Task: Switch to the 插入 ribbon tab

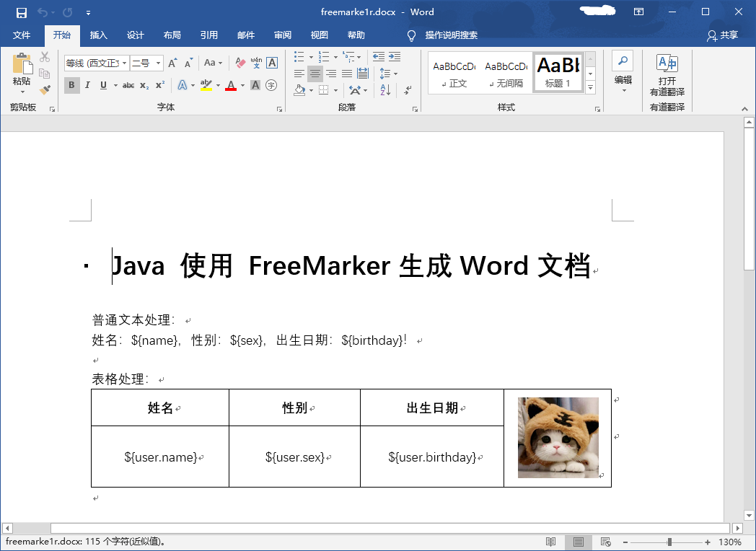Action: click(98, 35)
